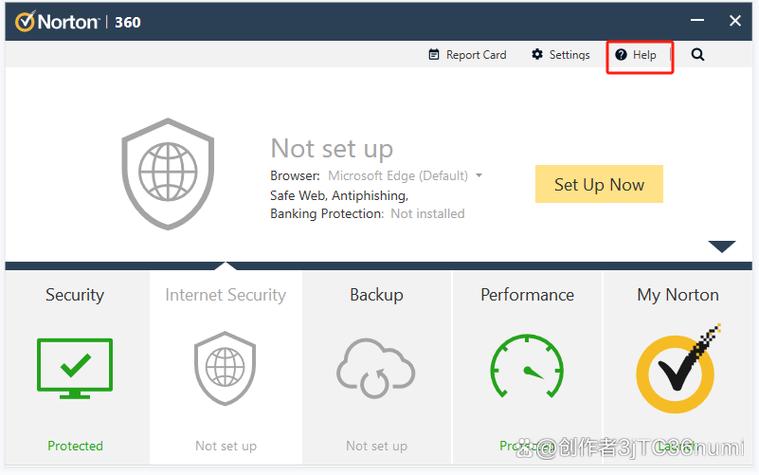The height and width of the screenshot is (475, 759).
Task: Select the Security tab
Action: pyautogui.click(x=75, y=295)
